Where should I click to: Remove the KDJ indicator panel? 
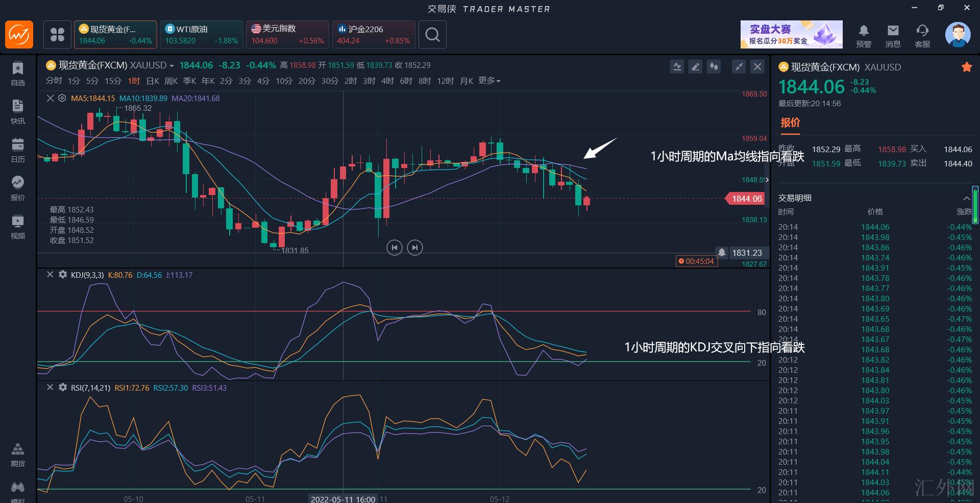pos(50,275)
